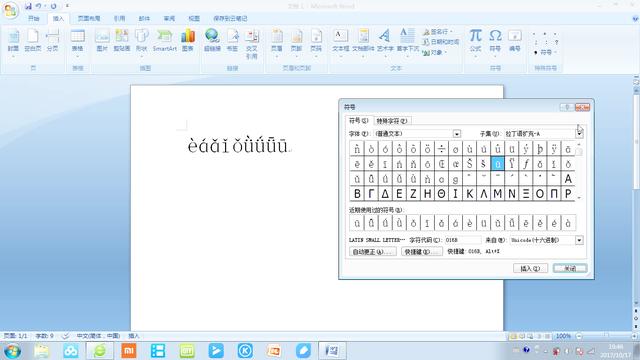Switch to the View (视图) tab
Image resolution: width=640 pixels, height=360 pixels.
point(194,18)
